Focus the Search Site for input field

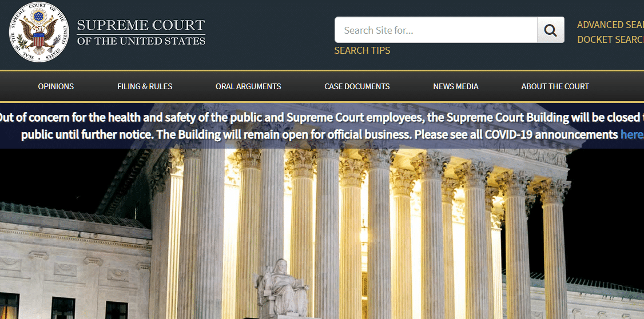[x=436, y=30]
